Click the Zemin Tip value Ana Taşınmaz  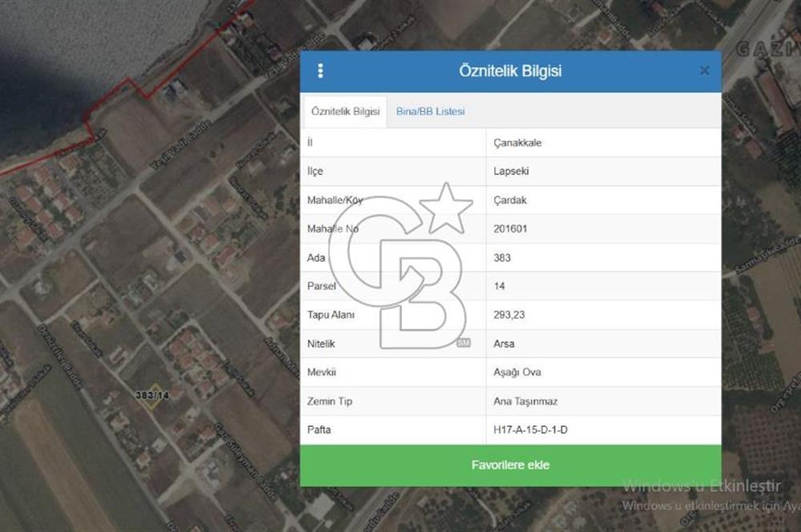(525, 401)
